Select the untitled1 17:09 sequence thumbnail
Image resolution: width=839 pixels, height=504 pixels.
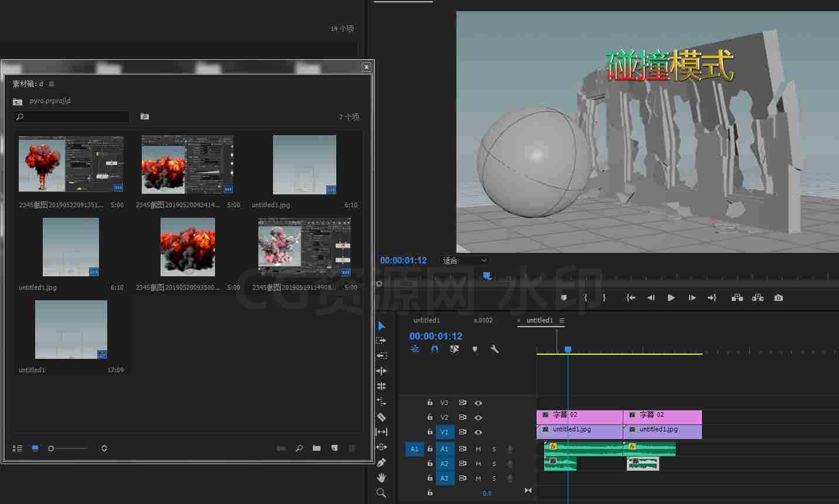(71, 330)
